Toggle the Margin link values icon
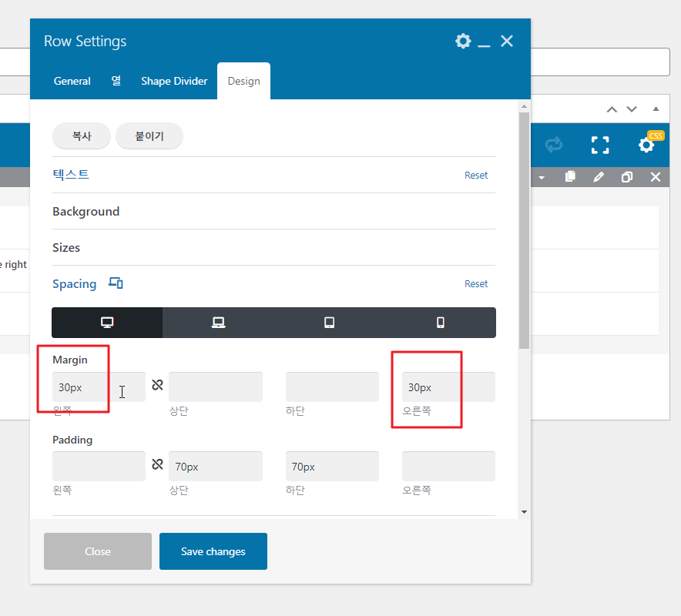Viewport: 681px width, 616px height. [157, 385]
